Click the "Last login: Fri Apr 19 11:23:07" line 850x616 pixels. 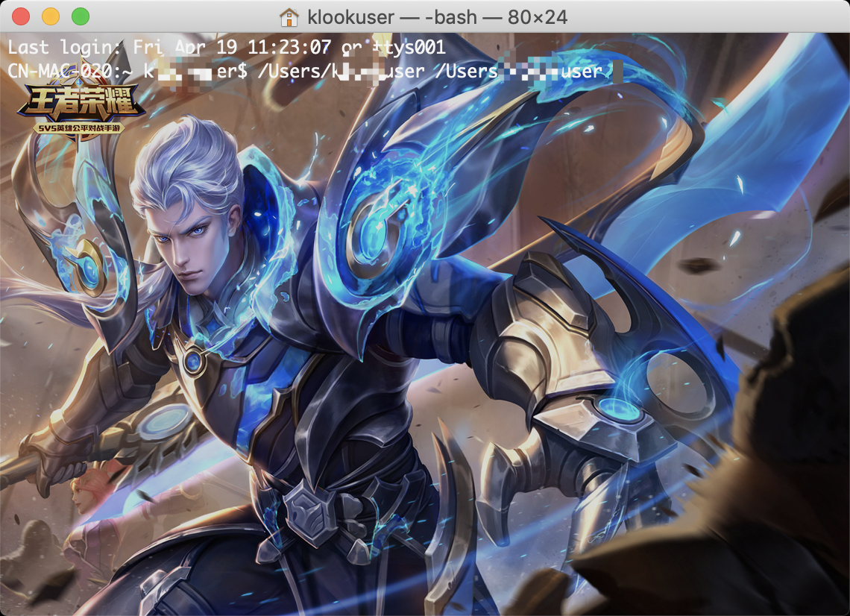[227, 47]
